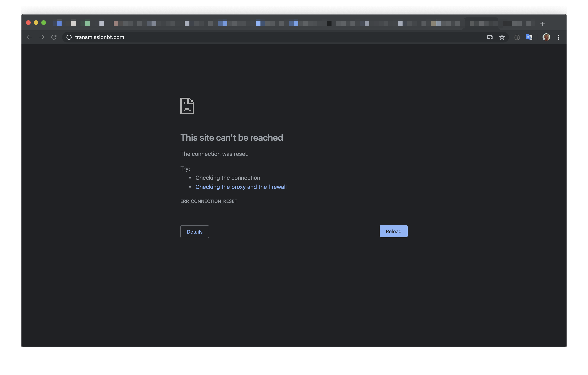
Task: Click the sad page error icon
Action: [187, 106]
